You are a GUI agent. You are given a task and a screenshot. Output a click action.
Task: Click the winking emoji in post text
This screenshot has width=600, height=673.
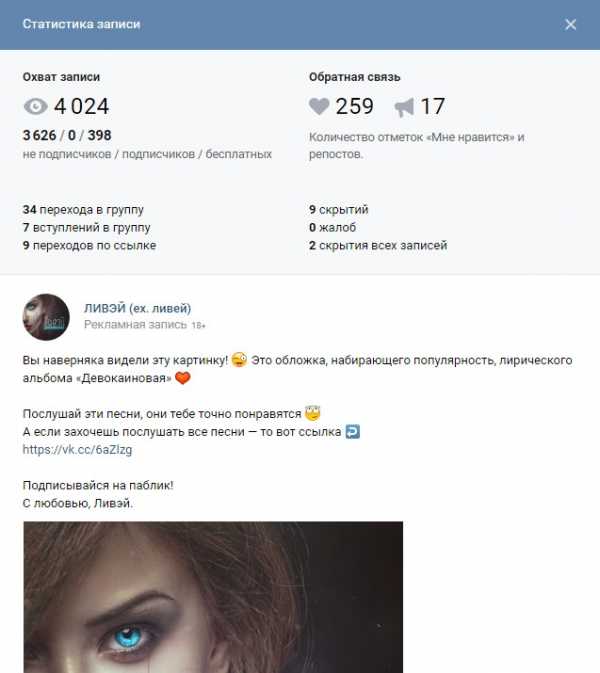(239, 360)
